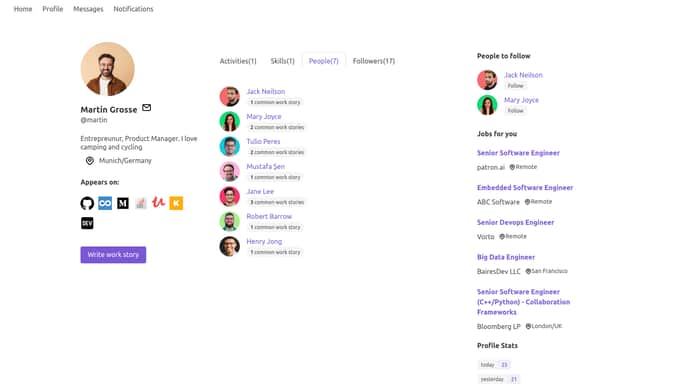
Task: Click the envelope icon beside Martin Grosse
Action: coord(146,108)
